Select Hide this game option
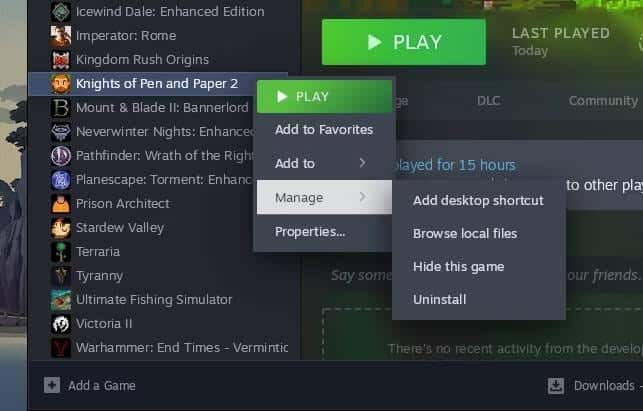The image size is (643, 411). tap(458, 267)
